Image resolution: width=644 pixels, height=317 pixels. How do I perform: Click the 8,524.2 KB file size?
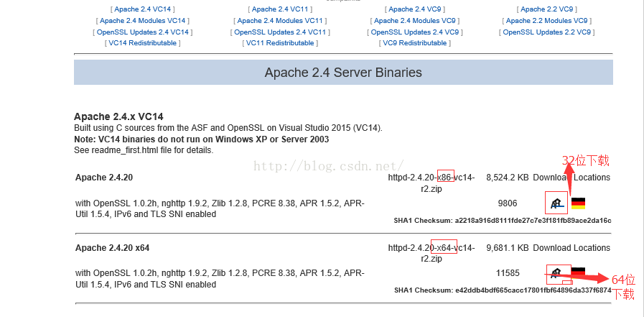pyautogui.click(x=508, y=178)
